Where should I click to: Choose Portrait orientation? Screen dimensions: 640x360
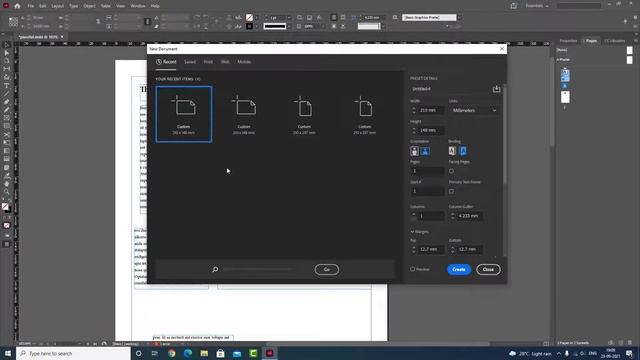[x=414, y=151]
